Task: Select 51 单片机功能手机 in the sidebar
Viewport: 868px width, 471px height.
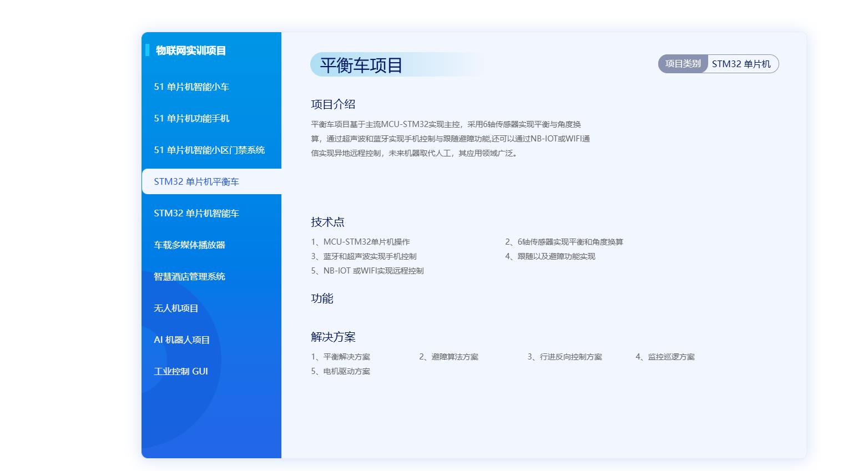Action: click(x=191, y=118)
